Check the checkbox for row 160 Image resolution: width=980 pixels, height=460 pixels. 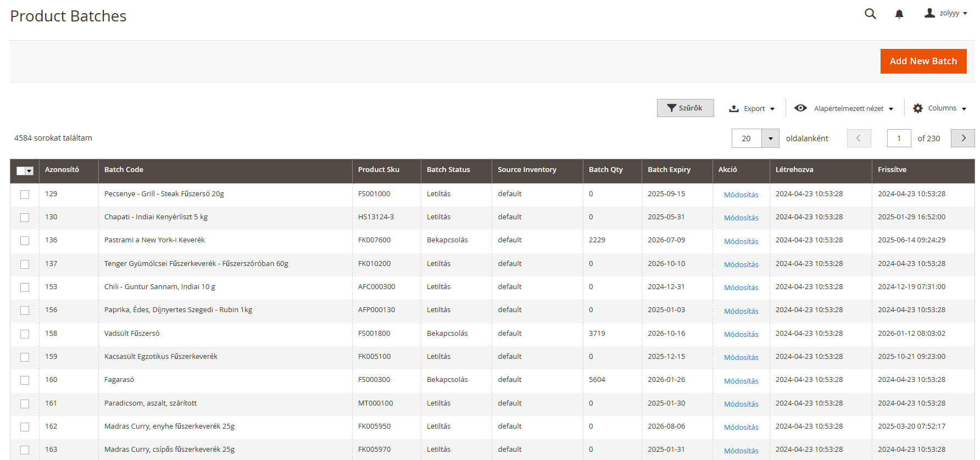click(25, 380)
